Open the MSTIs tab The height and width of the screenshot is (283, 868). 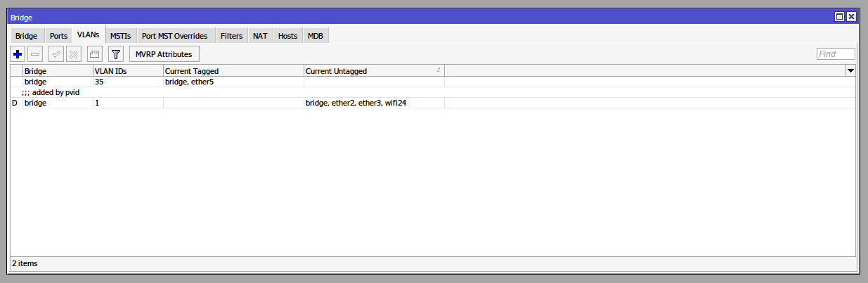pyautogui.click(x=120, y=36)
